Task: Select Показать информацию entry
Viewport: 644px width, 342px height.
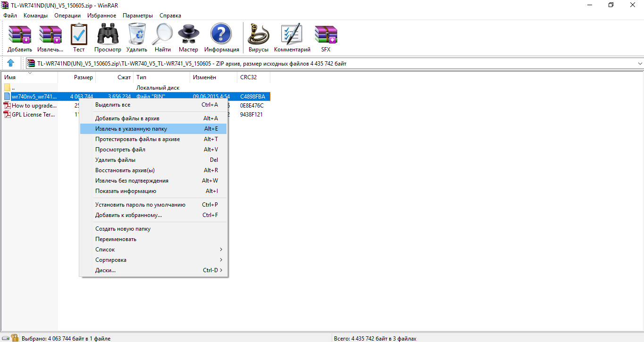Action: (x=153, y=191)
